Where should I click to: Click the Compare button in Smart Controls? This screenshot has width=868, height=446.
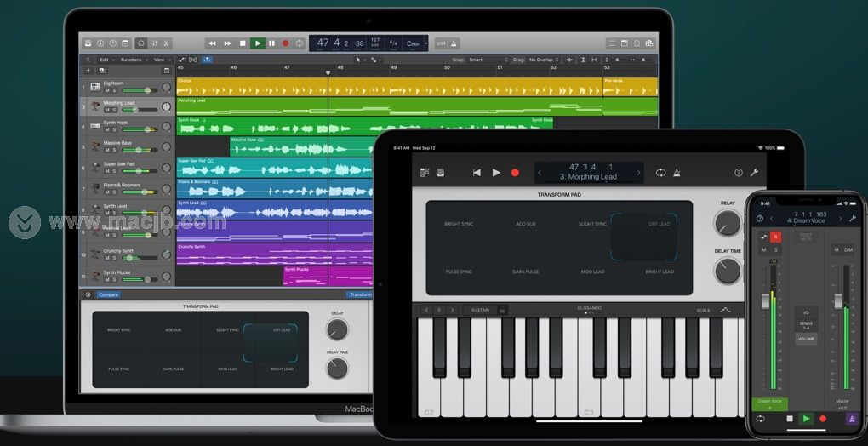(x=108, y=295)
